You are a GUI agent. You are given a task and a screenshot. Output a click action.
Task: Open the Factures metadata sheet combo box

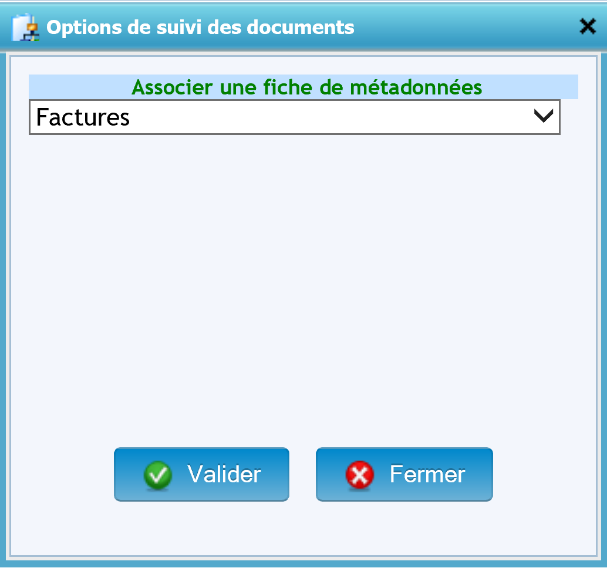click(x=294, y=117)
